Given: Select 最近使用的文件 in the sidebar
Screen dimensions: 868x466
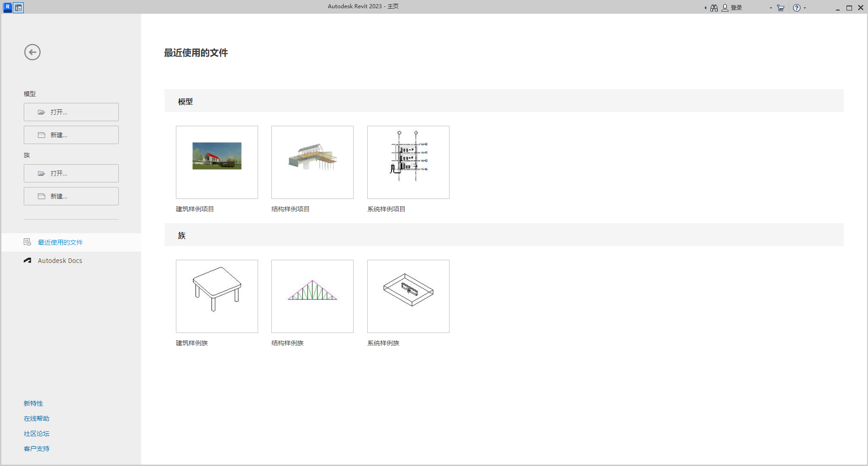Looking at the screenshot, I should pos(60,242).
